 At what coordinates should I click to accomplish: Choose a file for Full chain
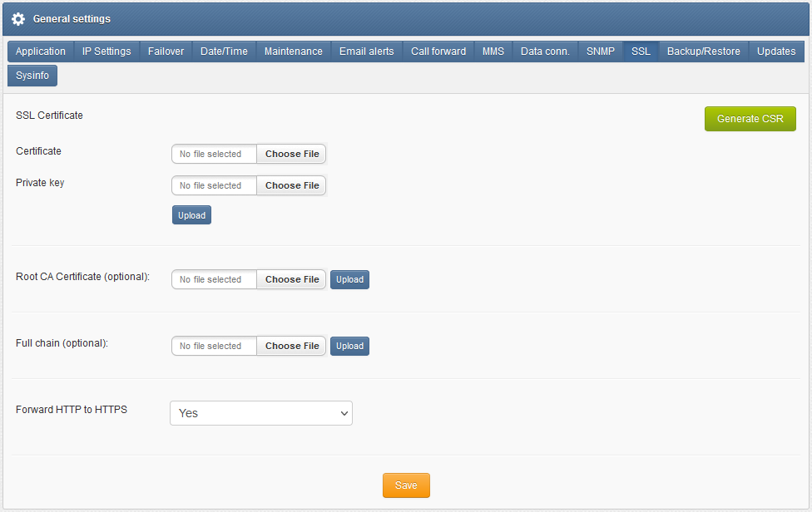pyautogui.click(x=292, y=346)
